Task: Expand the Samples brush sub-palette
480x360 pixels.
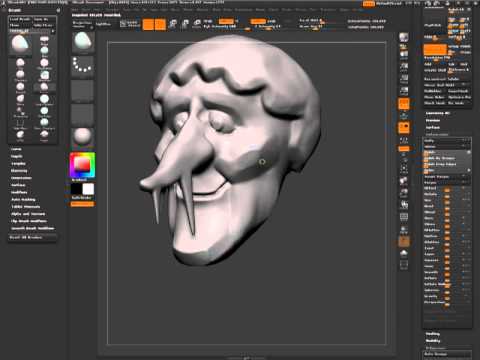Action: click(18, 164)
